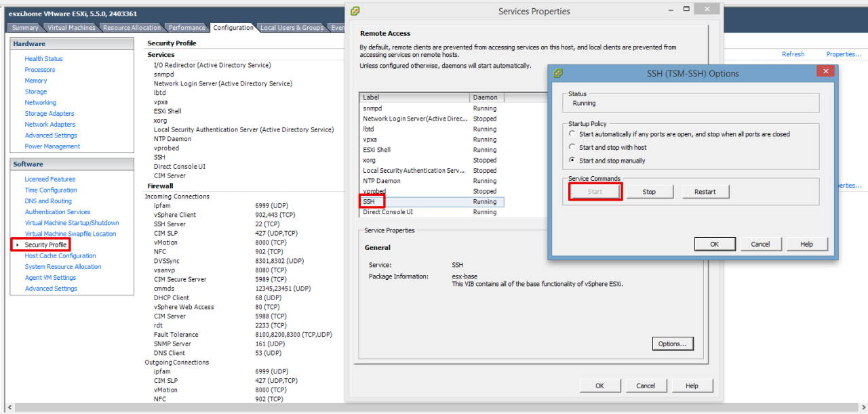
Task: Open System Resource Allocation link
Action: point(63,266)
